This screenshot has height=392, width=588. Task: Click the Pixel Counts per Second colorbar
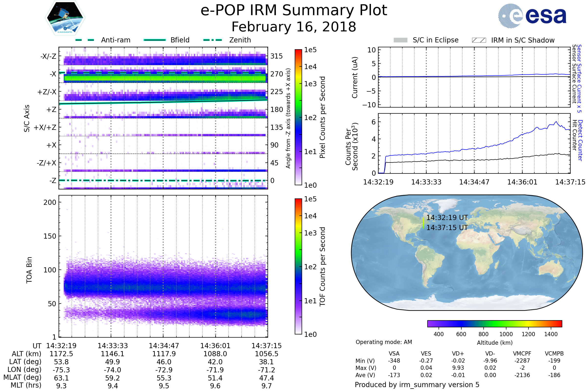298,117
